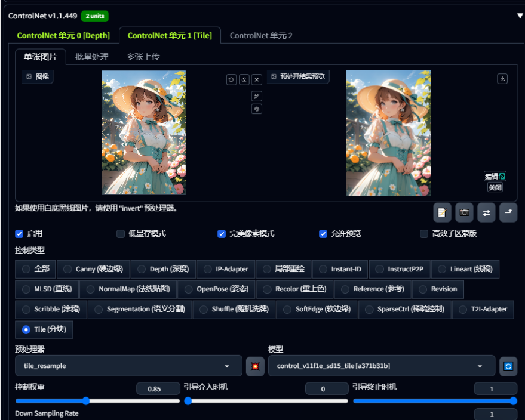Click the image icon on 图像 label
The height and width of the screenshot is (420, 525).
29,76
